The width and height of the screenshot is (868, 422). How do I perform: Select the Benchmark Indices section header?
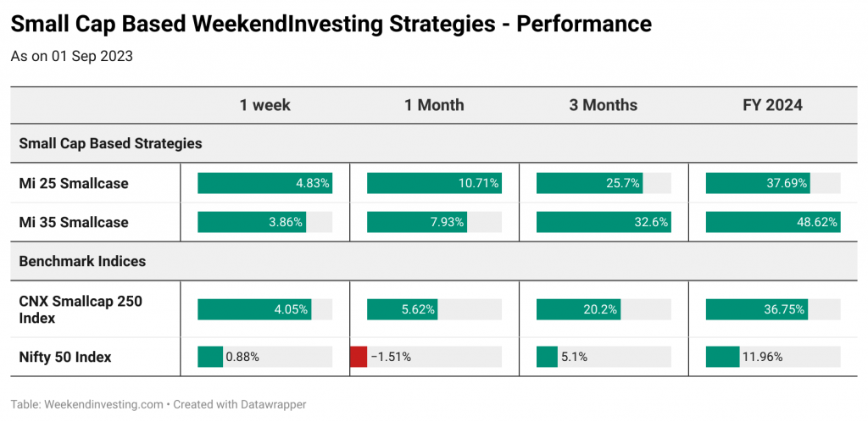pos(82,261)
